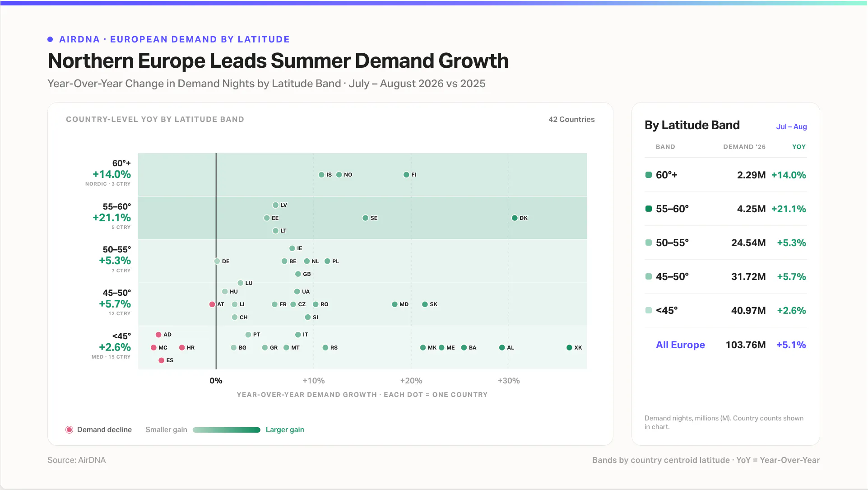Click the Jul – Aug label

click(x=791, y=126)
